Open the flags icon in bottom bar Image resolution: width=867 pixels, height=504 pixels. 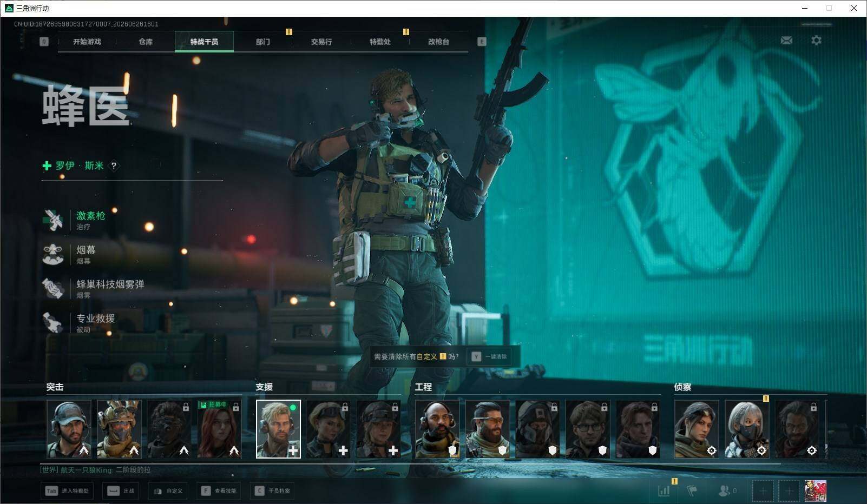coord(692,490)
